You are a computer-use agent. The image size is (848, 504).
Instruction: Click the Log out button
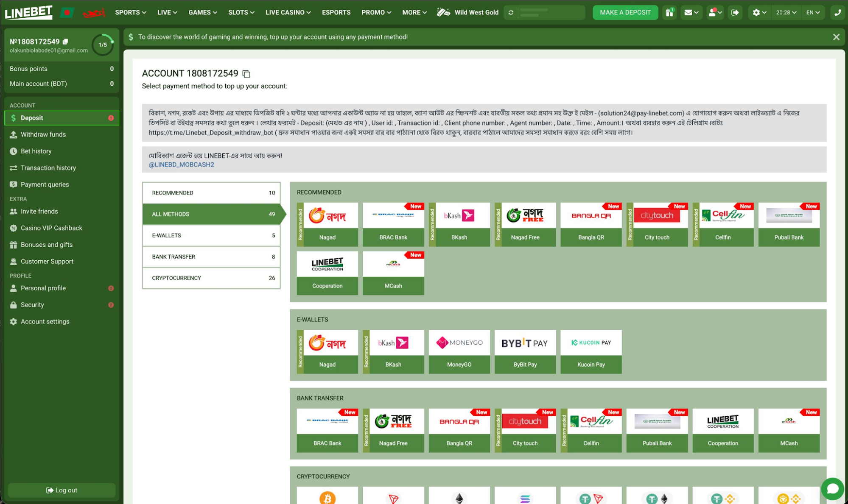[x=62, y=490]
